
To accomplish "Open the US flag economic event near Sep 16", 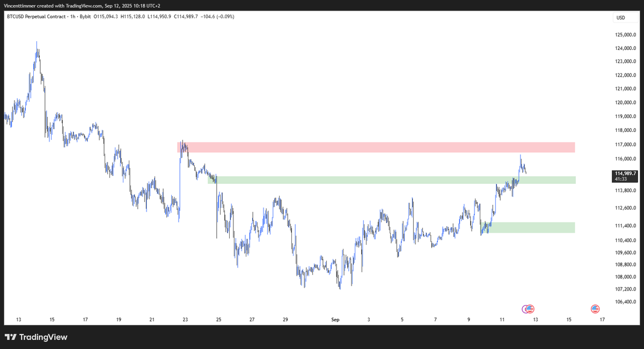I will [x=595, y=309].
